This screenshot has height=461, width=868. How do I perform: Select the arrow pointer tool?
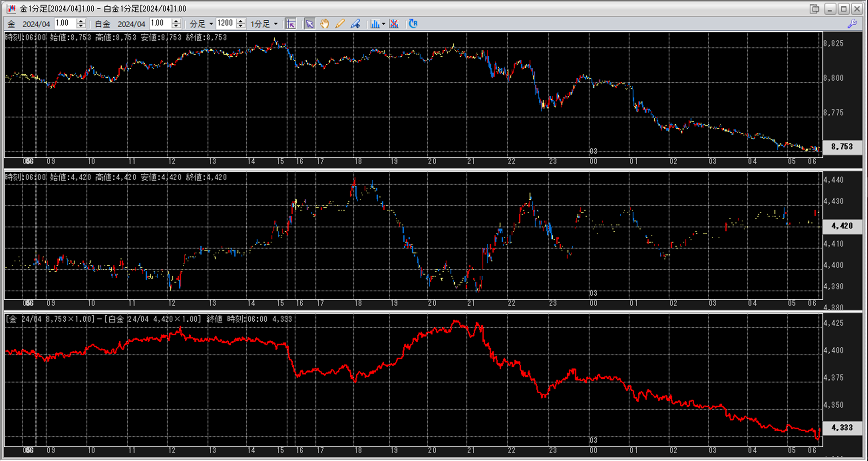[x=309, y=24]
